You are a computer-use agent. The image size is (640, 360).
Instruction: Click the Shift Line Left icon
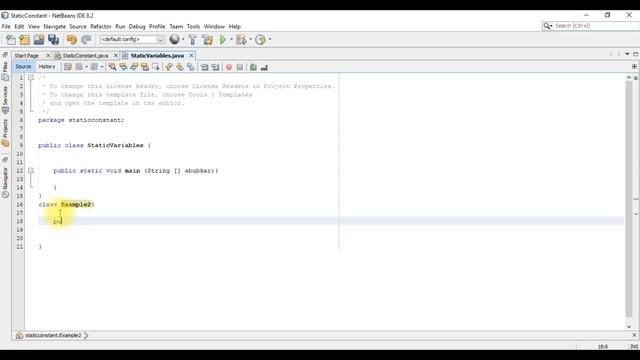click(x=204, y=67)
